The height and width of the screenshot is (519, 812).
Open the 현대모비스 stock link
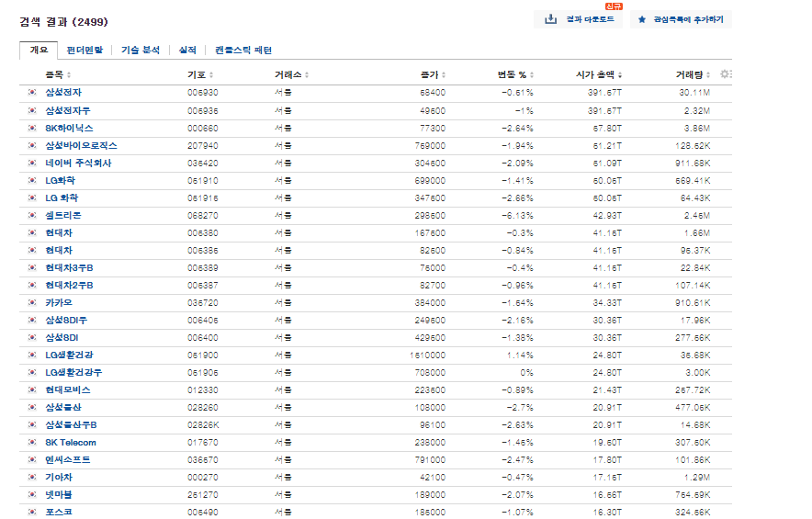coord(68,390)
